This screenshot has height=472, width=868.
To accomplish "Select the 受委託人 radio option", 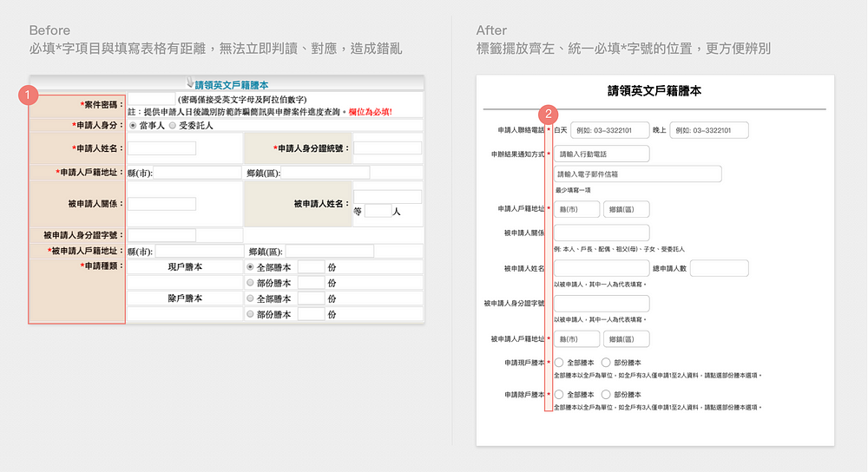I will point(173,126).
